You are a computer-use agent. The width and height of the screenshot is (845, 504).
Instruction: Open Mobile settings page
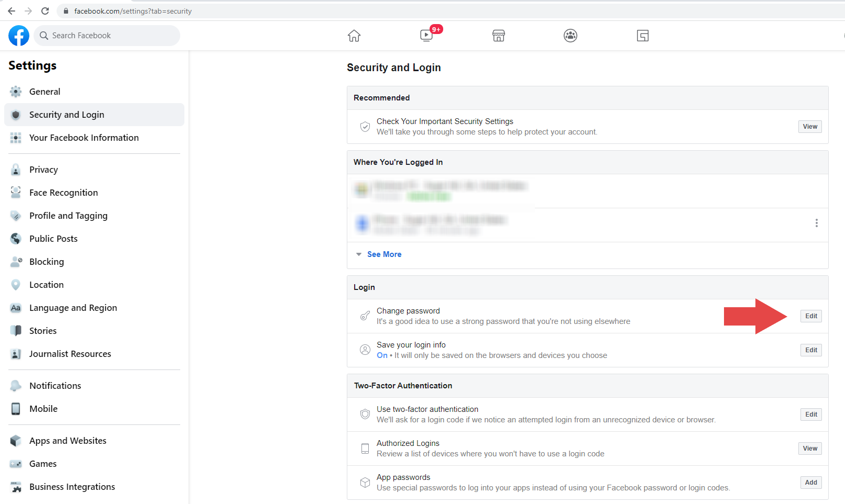(94, 409)
